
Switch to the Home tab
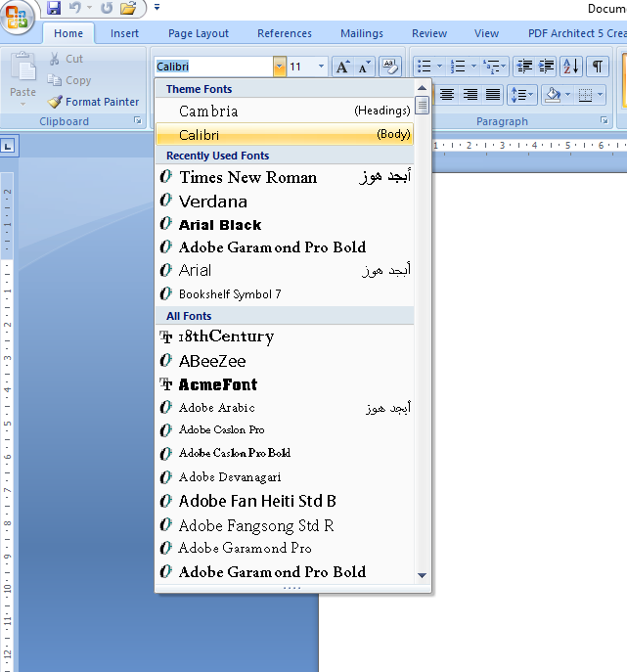click(68, 33)
